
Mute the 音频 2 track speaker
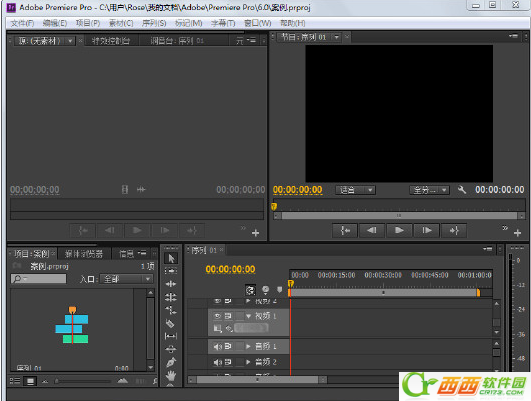[x=217, y=362]
